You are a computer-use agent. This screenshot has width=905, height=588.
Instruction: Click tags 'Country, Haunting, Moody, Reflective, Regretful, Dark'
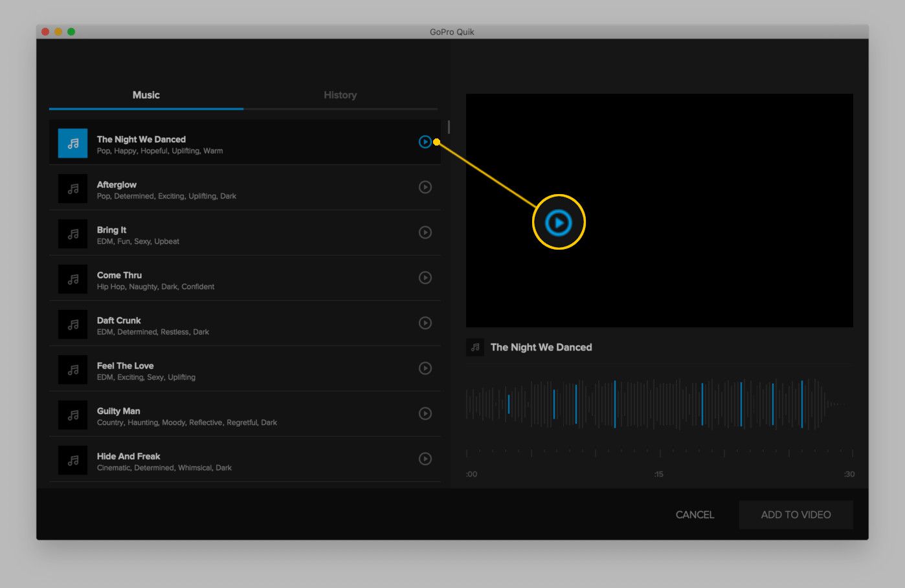point(187,422)
